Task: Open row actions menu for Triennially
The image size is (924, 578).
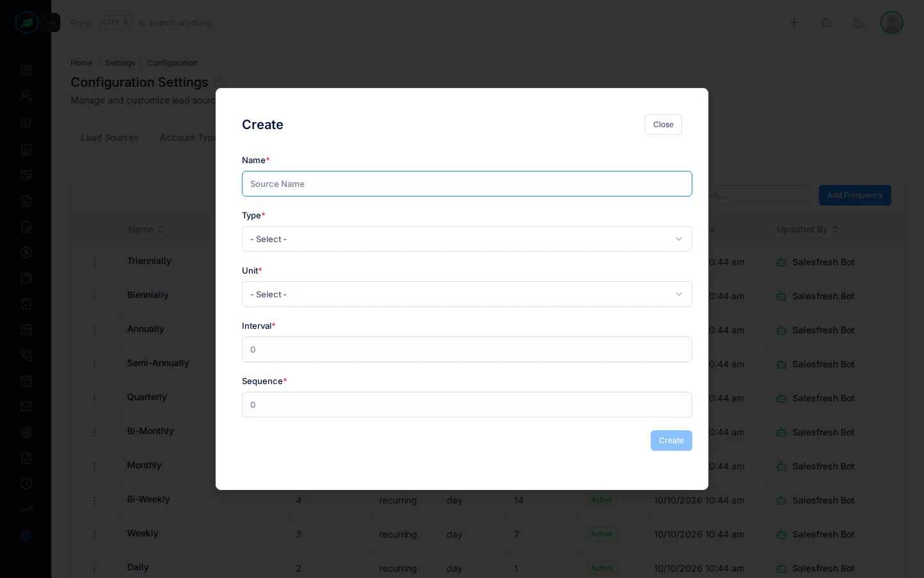Action: (x=94, y=262)
